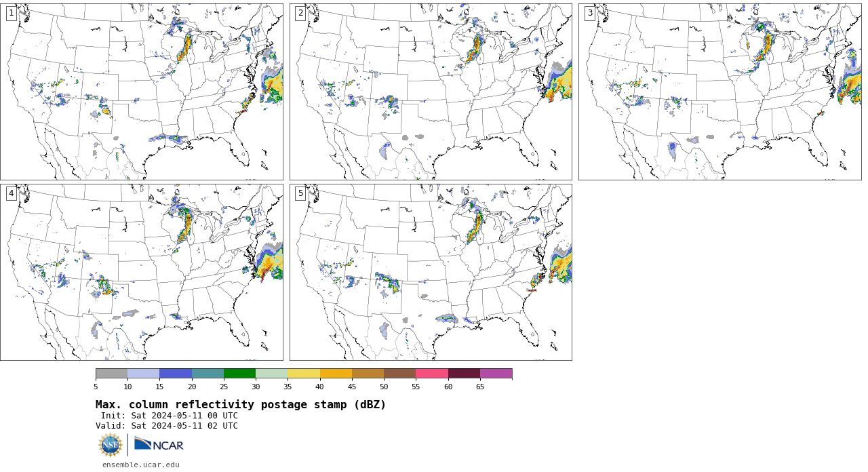Click the member label box numbered 4

click(x=11, y=193)
